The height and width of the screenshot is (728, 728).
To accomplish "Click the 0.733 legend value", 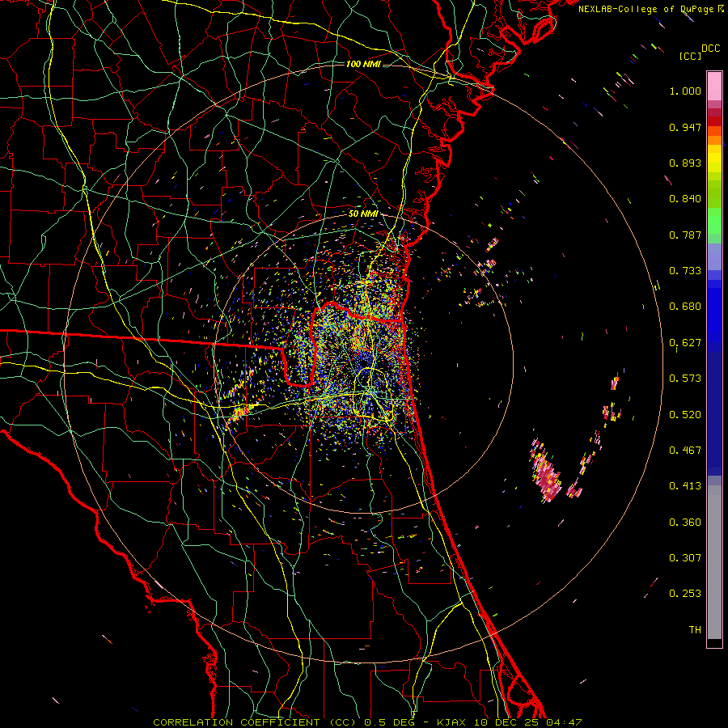I will 685,271.
